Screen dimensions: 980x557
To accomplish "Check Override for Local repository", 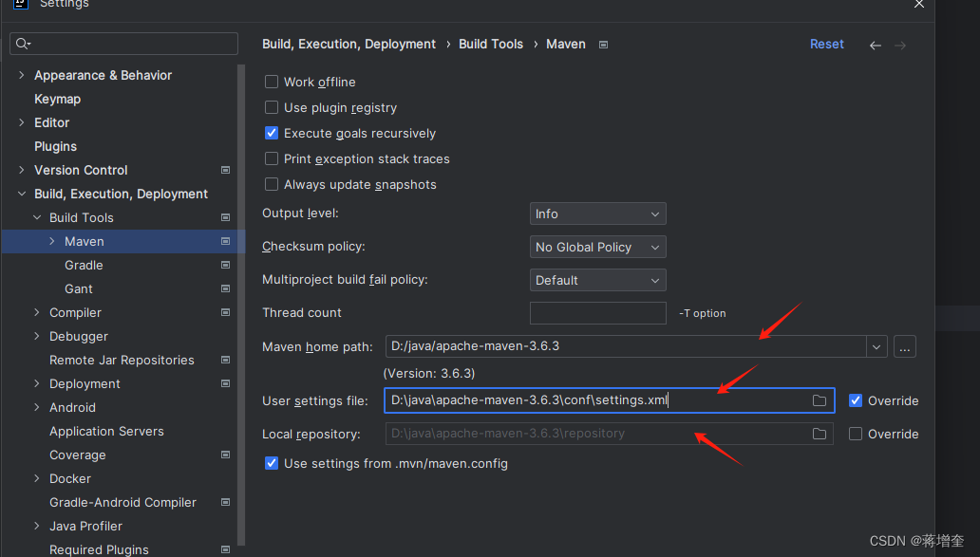I will pyautogui.click(x=856, y=434).
